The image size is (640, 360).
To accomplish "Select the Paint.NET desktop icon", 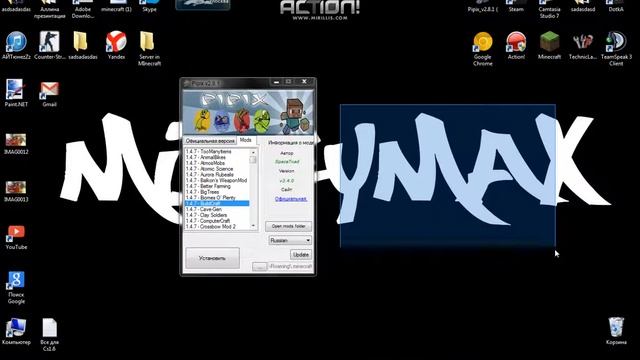I will point(16,93).
